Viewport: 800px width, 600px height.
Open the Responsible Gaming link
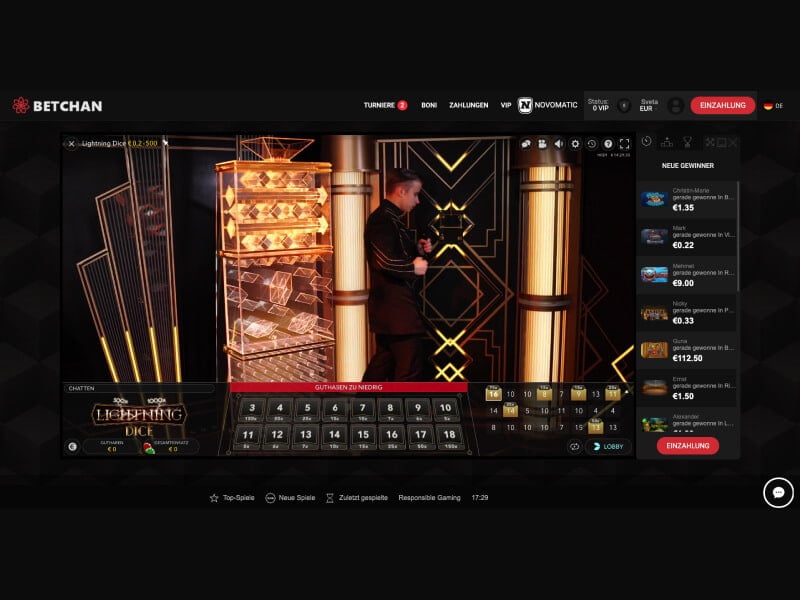click(x=428, y=496)
